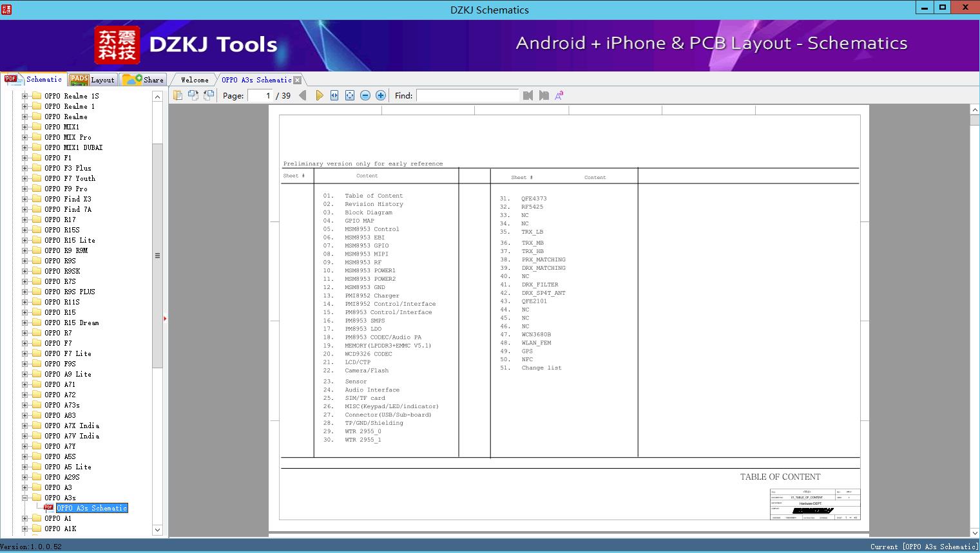Click the tree panel scrollbar thumb

[x=157, y=256]
